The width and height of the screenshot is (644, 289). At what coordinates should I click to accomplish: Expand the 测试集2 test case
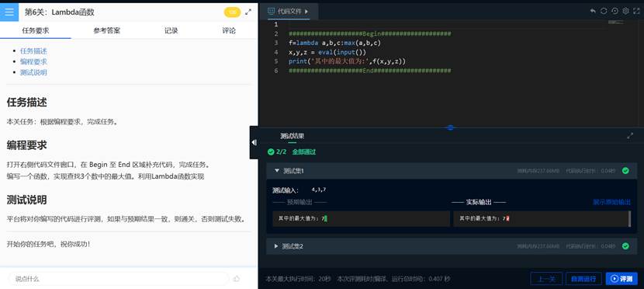[276, 245]
